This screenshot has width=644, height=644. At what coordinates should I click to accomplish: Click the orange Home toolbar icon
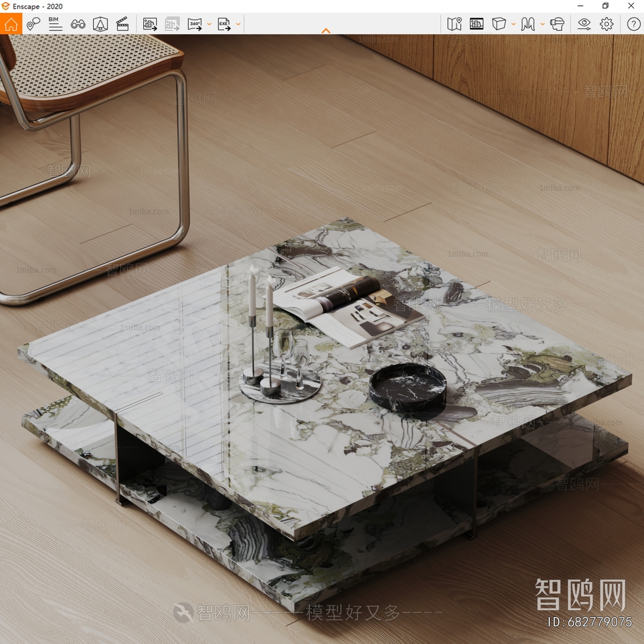12,24
